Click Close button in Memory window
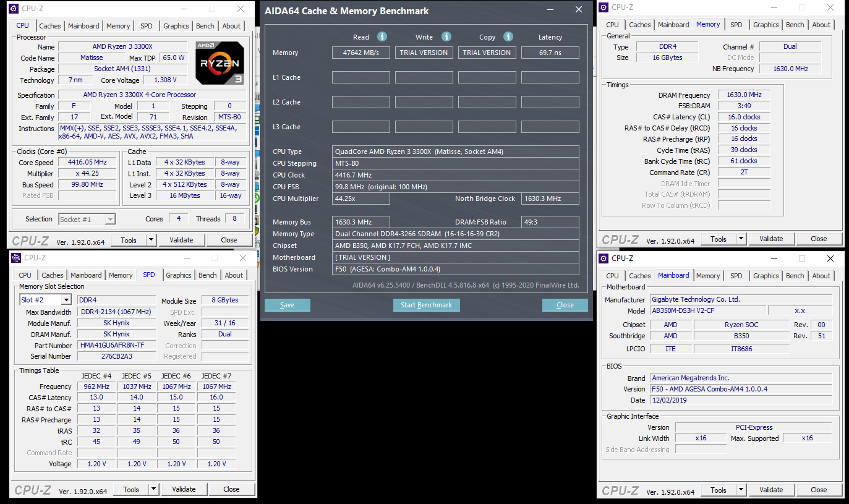Screen dimensions: 849x504 click(x=819, y=239)
